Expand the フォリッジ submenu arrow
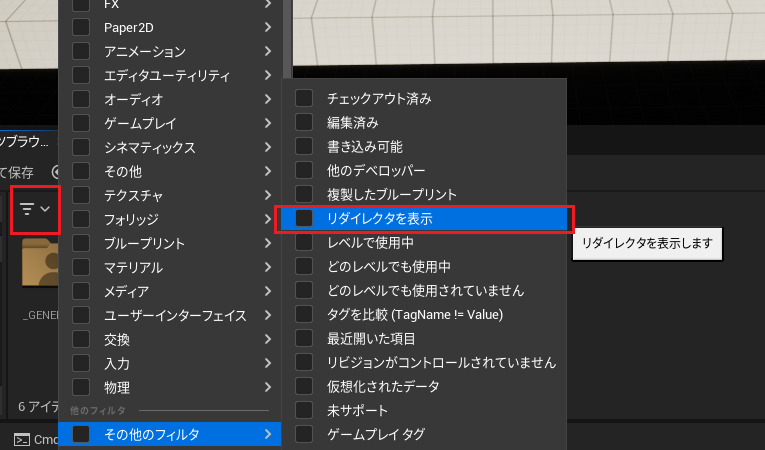The width and height of the screenshot is (765, 450). (268, 219)
